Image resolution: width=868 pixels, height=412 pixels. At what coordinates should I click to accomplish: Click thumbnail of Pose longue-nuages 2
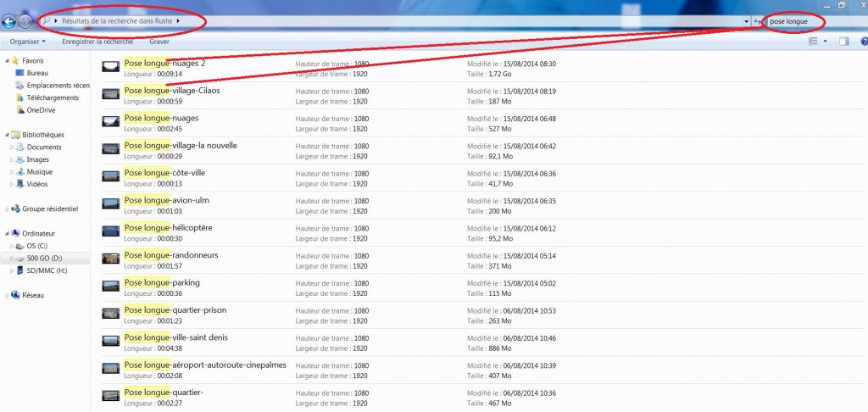point(111,66)
